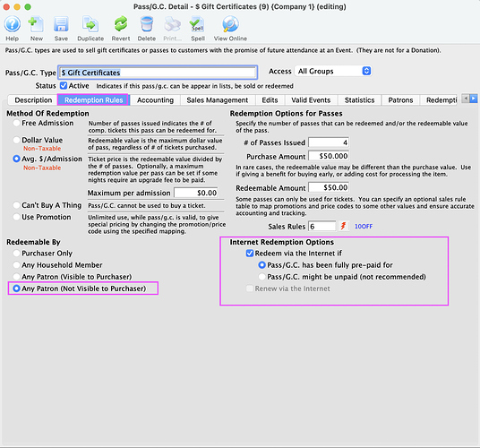Click the Method Of Redemption heading
This screenshot has height=448, width=480.
point(47,113)
